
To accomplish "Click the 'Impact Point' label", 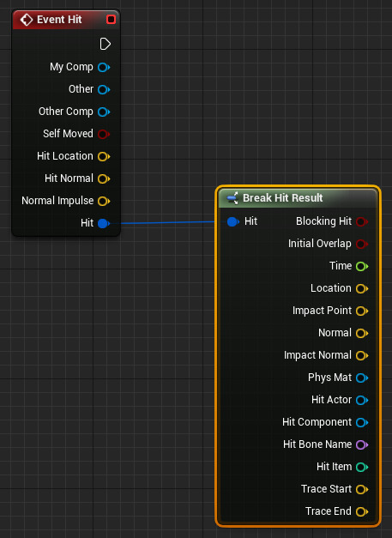I will coord(322,311).
